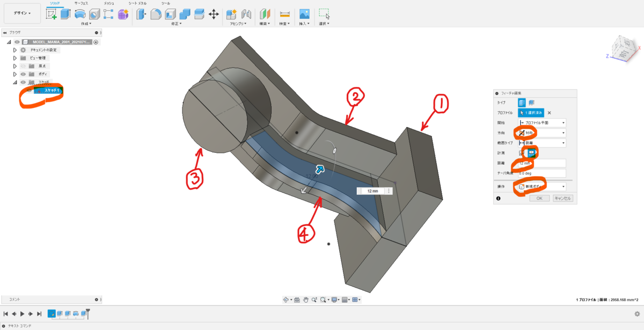Click the Pan hand icon
The image size is (644, 330).
[x=305, y=300]
